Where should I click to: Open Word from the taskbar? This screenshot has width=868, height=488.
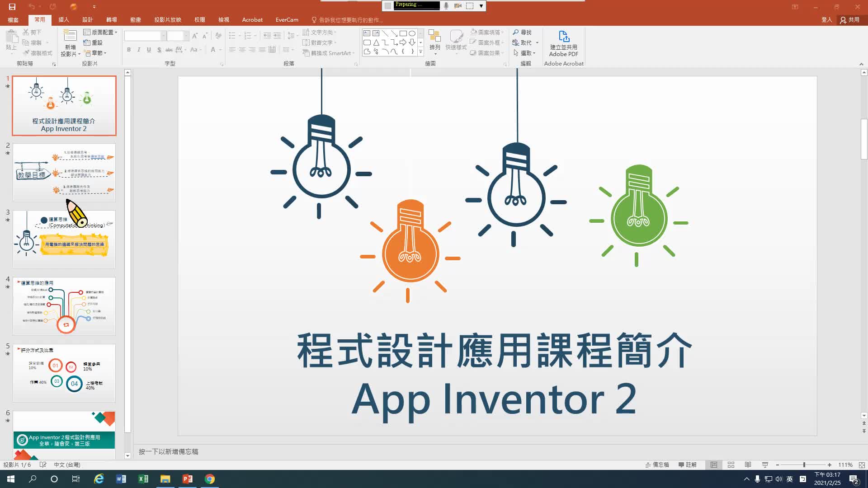(121, 479)
